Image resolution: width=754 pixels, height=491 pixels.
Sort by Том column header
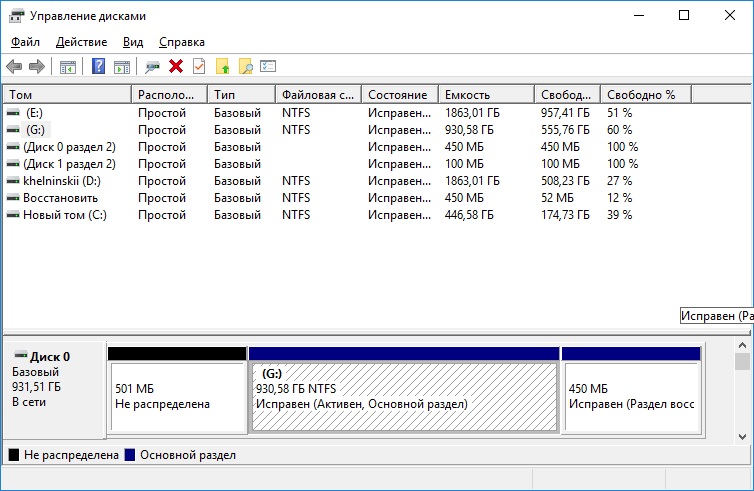[67, 95]
